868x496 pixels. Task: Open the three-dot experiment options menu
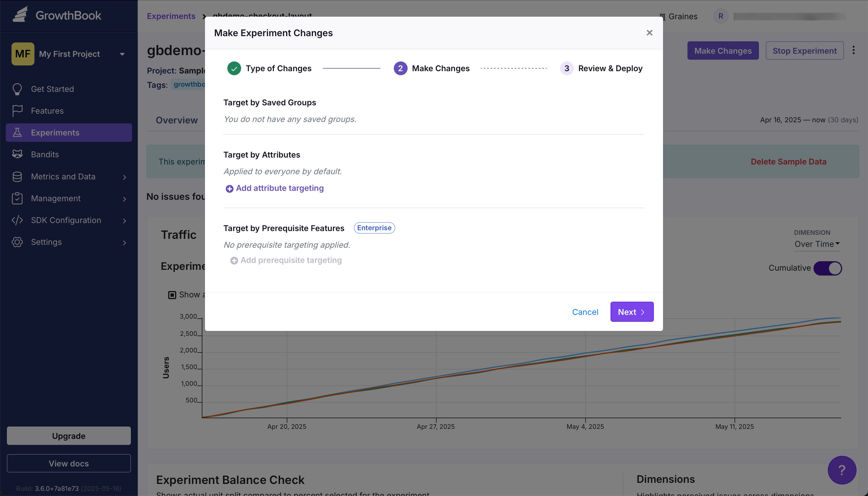pyautogui.click(x=853, y=51)
